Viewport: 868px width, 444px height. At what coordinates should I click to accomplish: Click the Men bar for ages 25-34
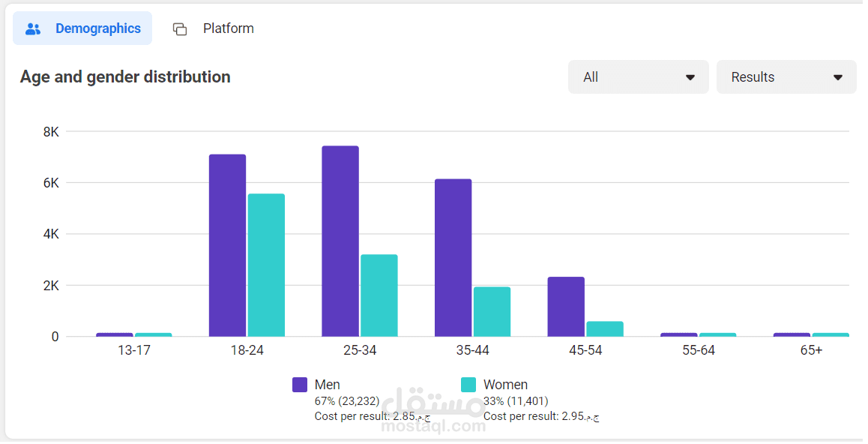point(340,241)
